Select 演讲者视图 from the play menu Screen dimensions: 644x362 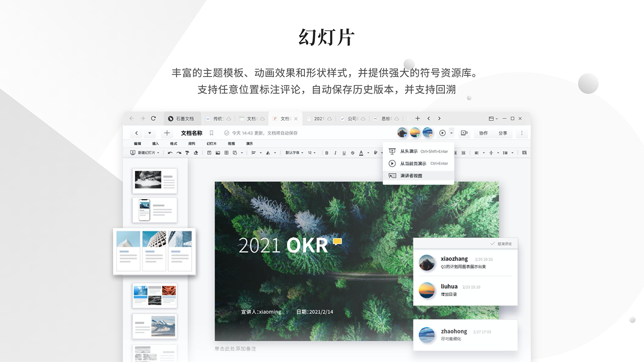point(411,176)
